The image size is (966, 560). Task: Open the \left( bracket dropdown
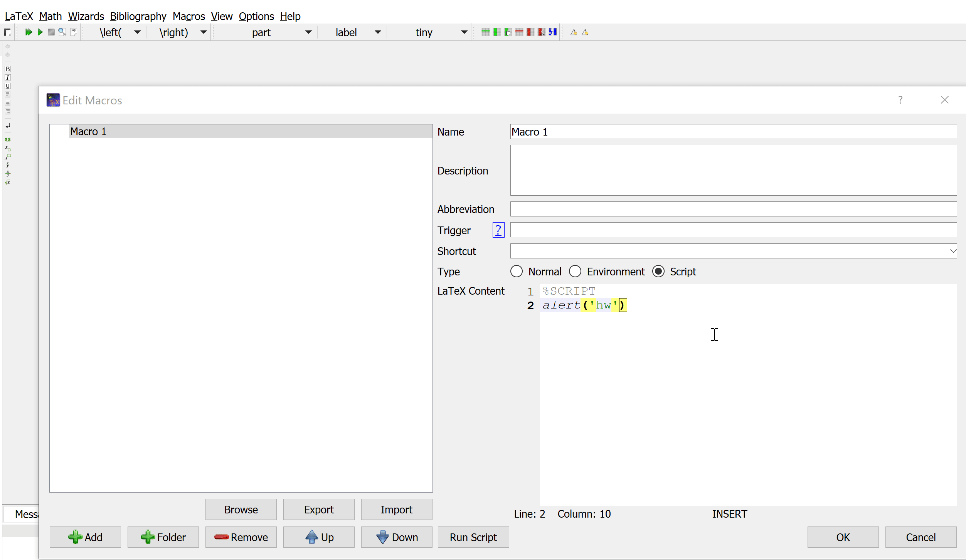137,32
